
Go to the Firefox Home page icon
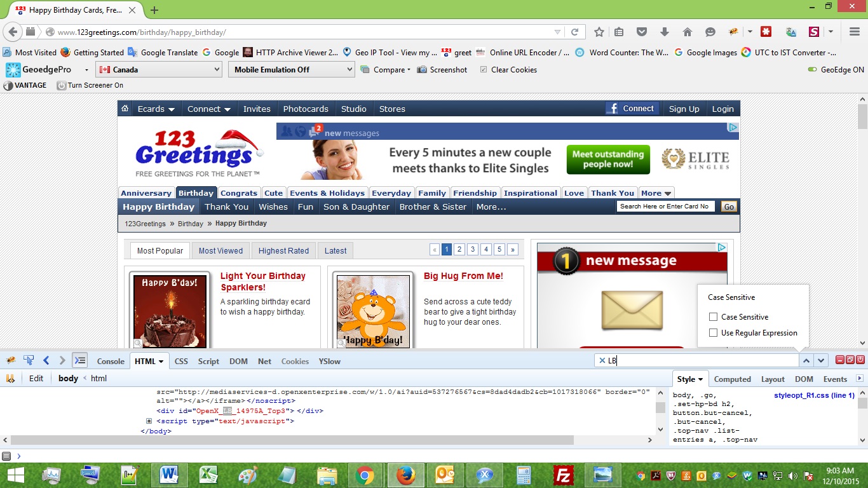[x=688, y=32]
